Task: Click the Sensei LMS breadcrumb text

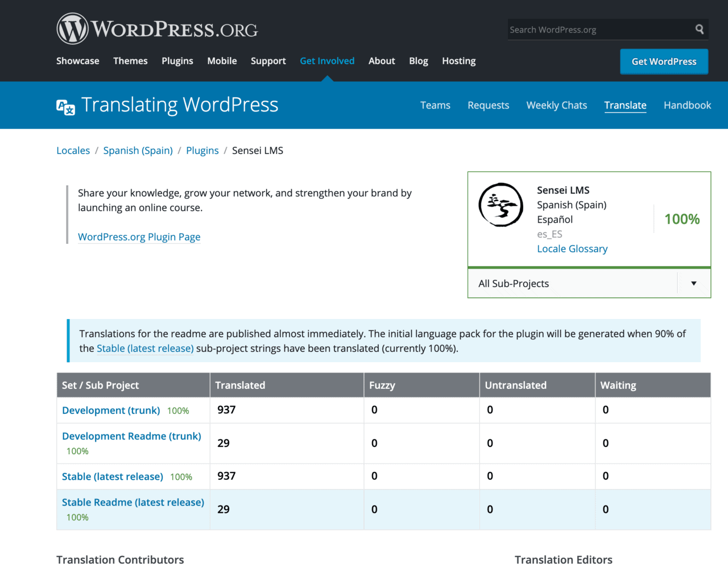Action: pyautogui.click(x=258, y=151)
